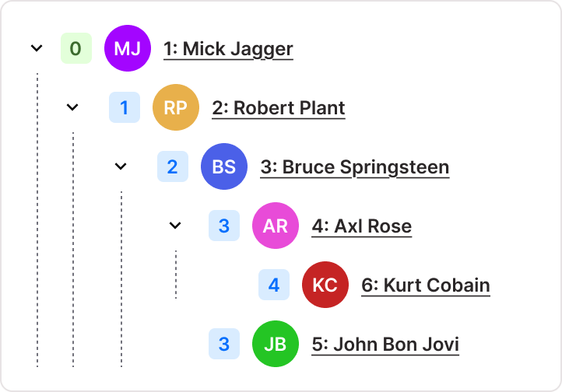Click the green JB avatar icon
The width and height of the screenshot is (562, 392).
276,344
